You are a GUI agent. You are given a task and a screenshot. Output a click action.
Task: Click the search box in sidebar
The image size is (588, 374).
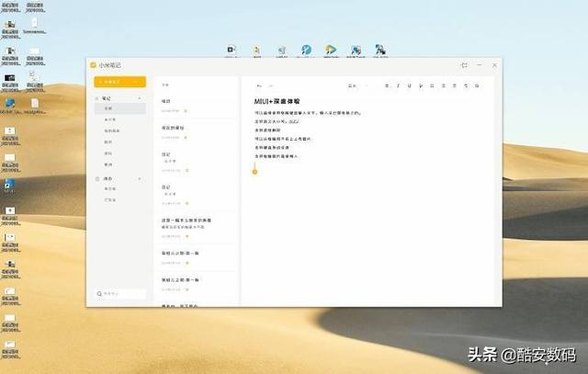tap(120, 294)
